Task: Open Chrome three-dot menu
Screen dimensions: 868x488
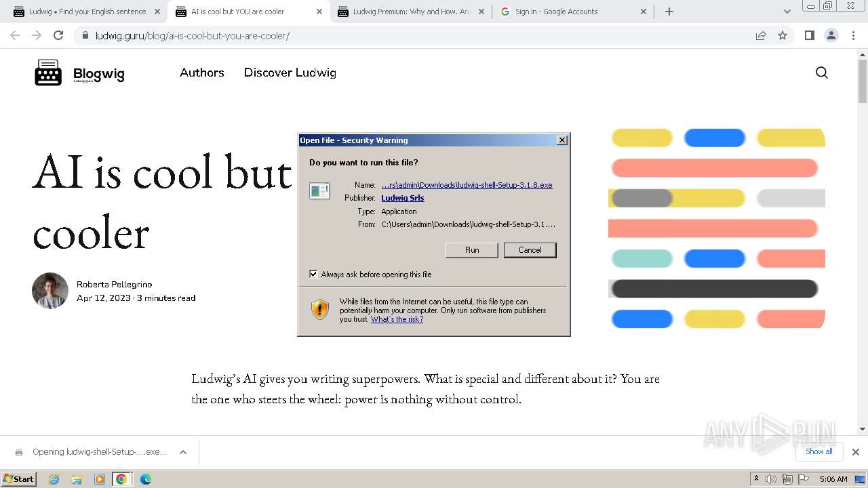Action: [853, 35]
